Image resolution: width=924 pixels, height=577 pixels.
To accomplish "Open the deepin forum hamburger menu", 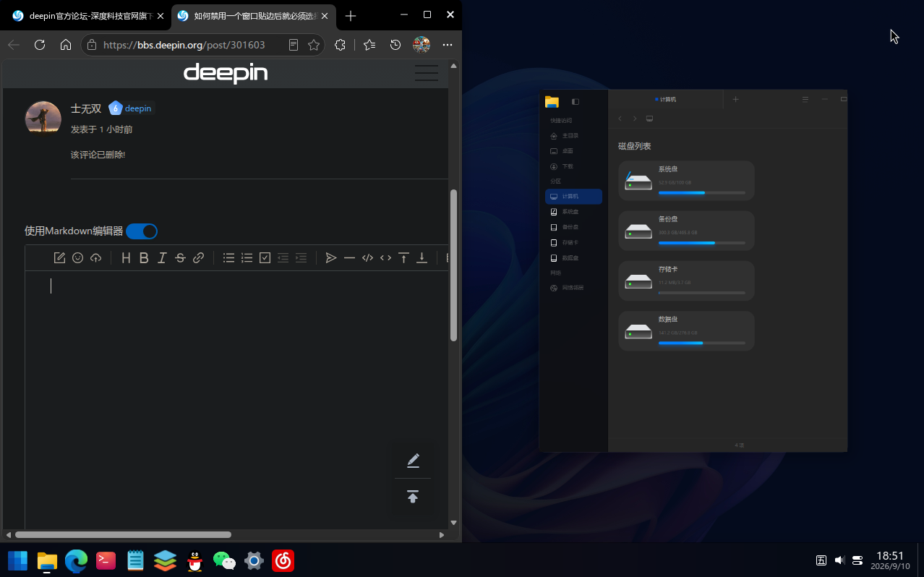I will 427,73.
